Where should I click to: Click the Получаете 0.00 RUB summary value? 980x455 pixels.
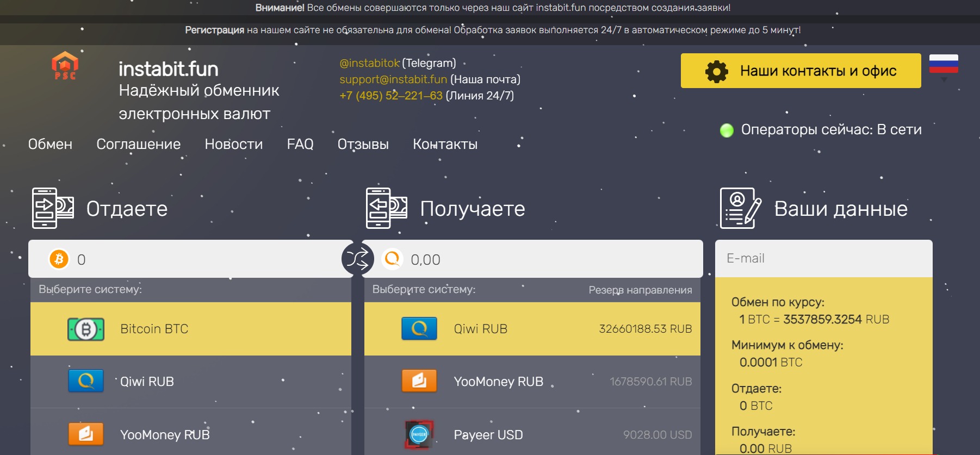766,448
